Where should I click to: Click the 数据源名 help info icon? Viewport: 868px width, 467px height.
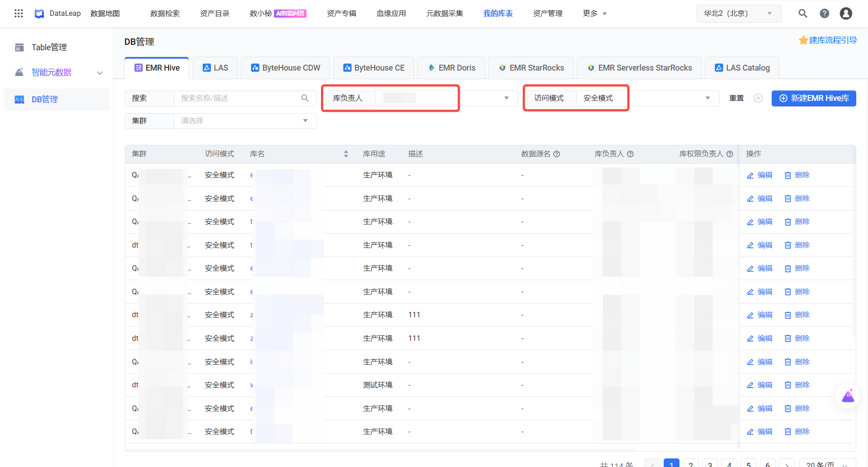pos(557,154)
